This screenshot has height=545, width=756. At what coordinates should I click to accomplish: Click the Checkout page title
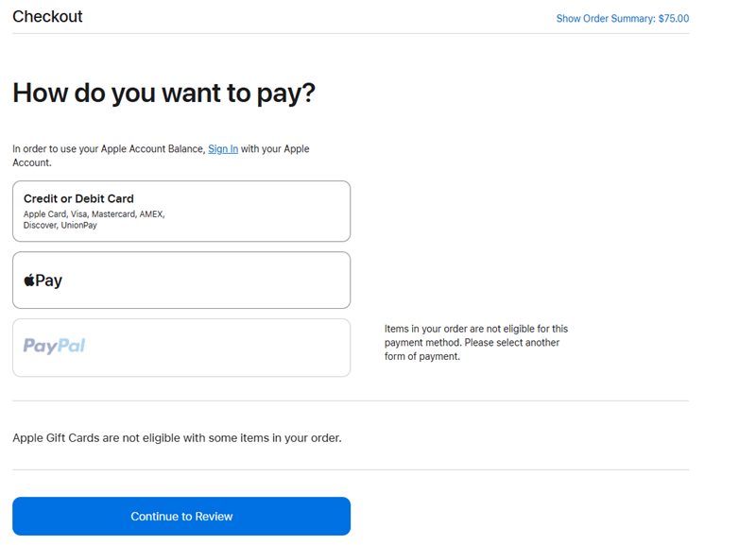(47, 16)
